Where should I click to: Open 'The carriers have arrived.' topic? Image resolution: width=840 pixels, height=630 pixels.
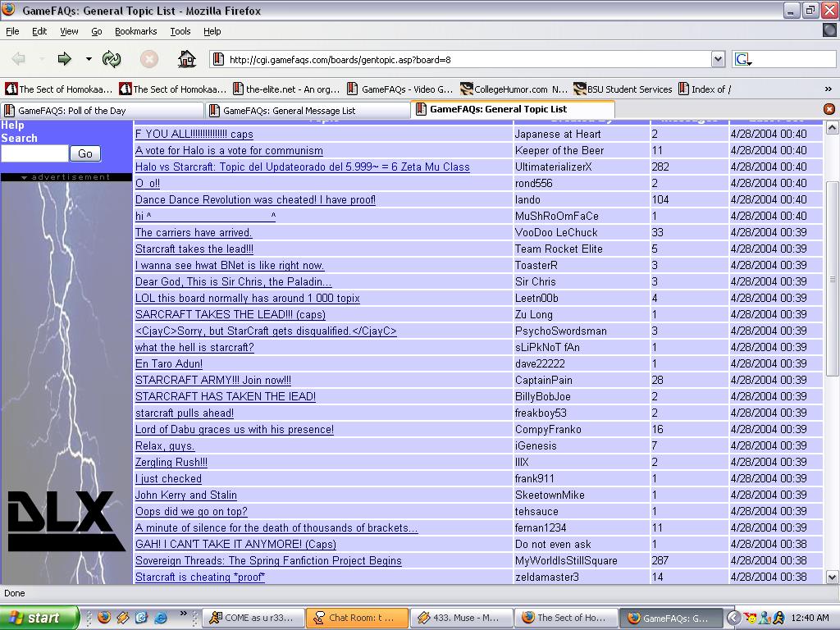[194, 232]
